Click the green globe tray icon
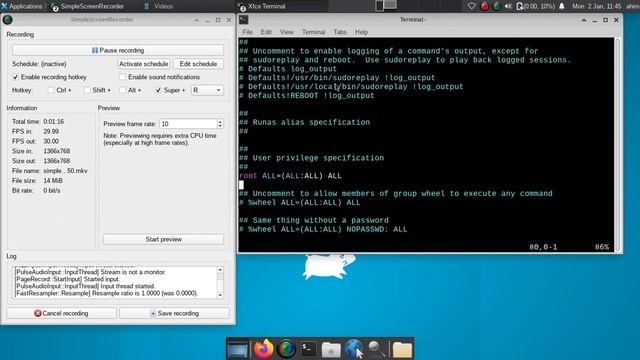This screenshot has width=640, height=360. click(496, 6)
